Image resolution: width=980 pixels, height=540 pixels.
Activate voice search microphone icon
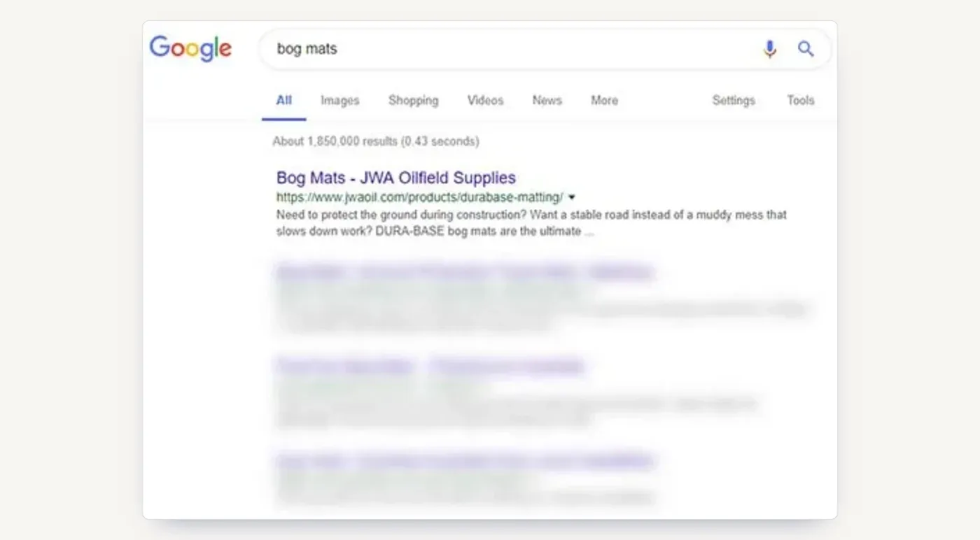pyautogui.click(x=770, y=49)
